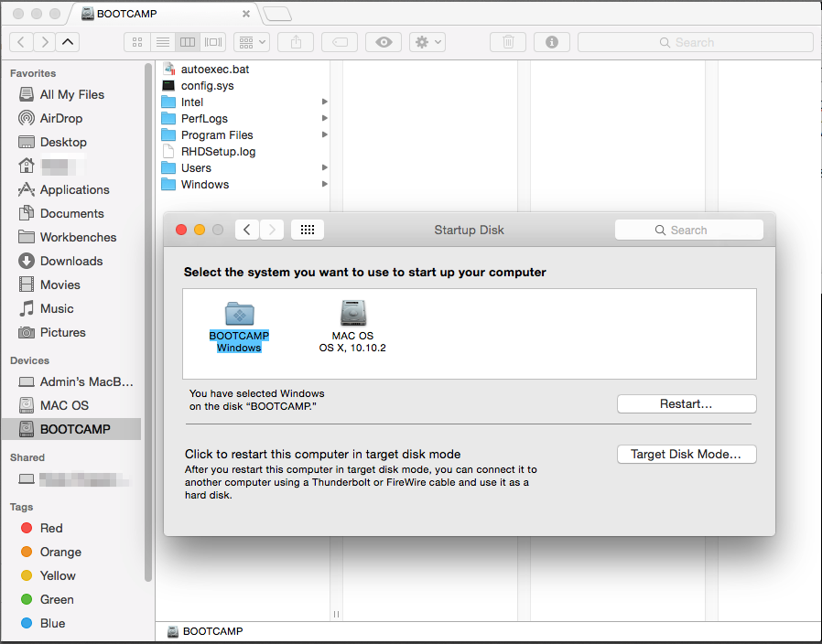The width and height of the screenshot is (822, 644).
Task: Expand the Users folder arrow
Action: point(325,167)
